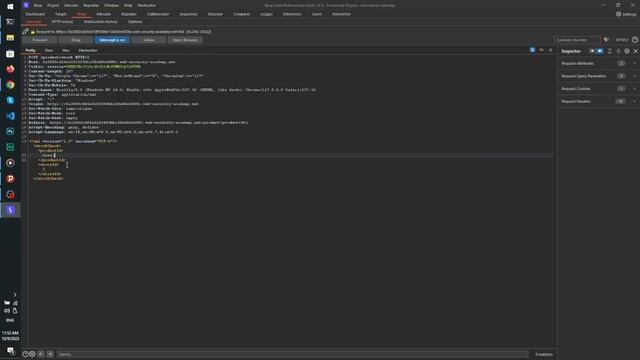Select the Intercept sub-tab
640x360 pixels.
pos(33,22)
